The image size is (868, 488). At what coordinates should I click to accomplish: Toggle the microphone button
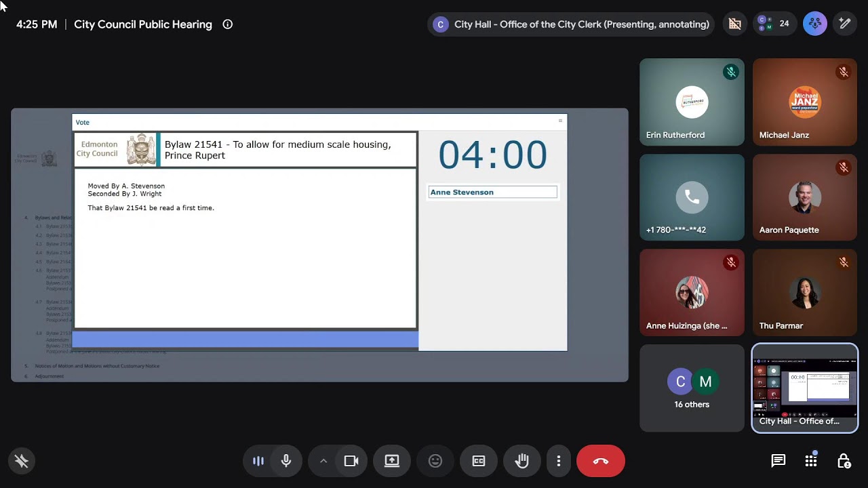tap(286, 461)
